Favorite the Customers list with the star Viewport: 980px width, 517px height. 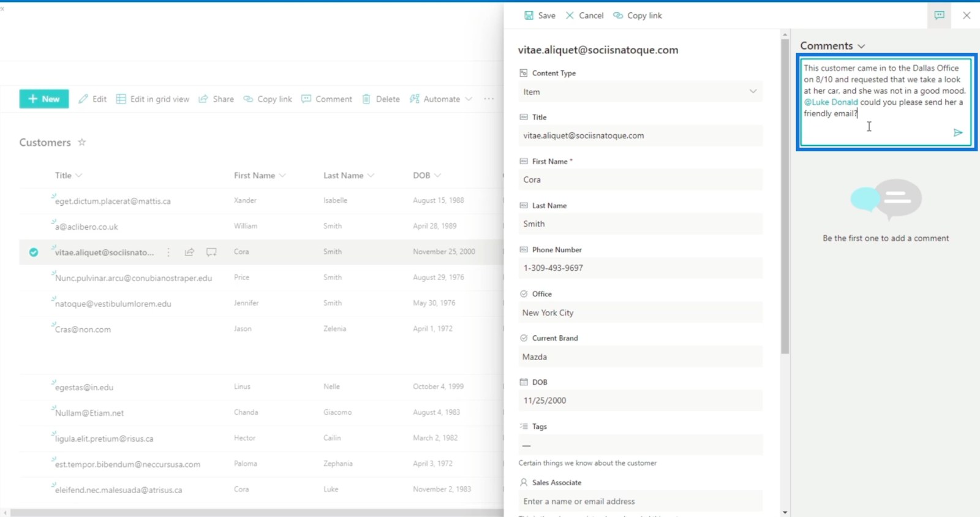(x=82, y=142)
